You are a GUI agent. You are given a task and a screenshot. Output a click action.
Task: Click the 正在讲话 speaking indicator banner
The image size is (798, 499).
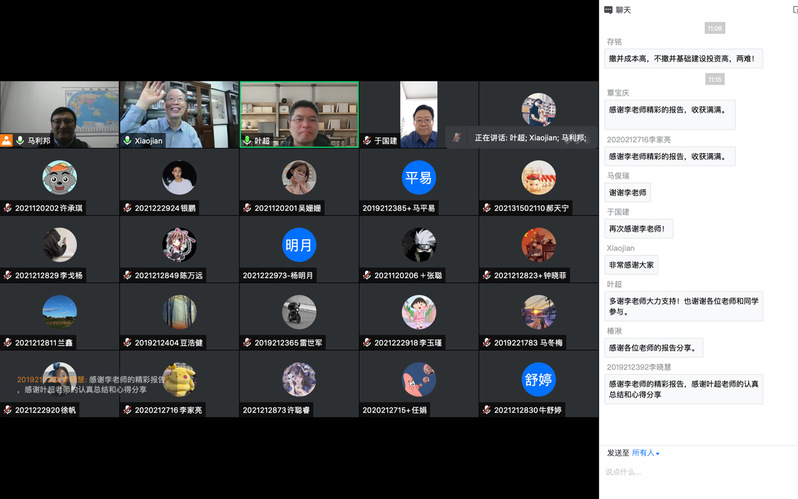tap(530, 137)
